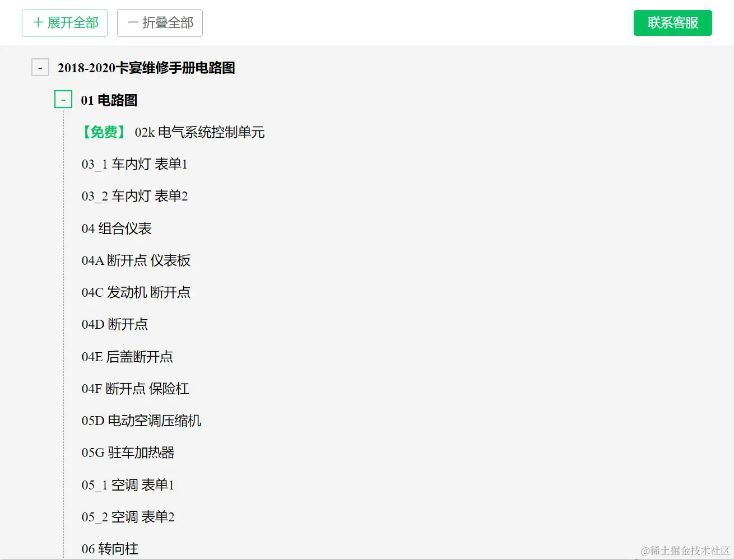Open 04F 断开点 保险杠
734x560 pixels.
pos(136,389)
